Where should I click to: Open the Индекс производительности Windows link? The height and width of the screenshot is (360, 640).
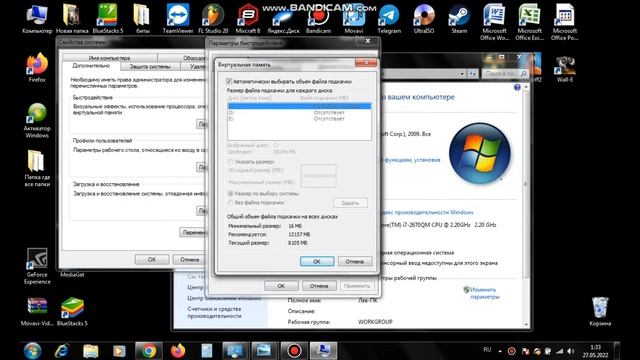(427, 212)
